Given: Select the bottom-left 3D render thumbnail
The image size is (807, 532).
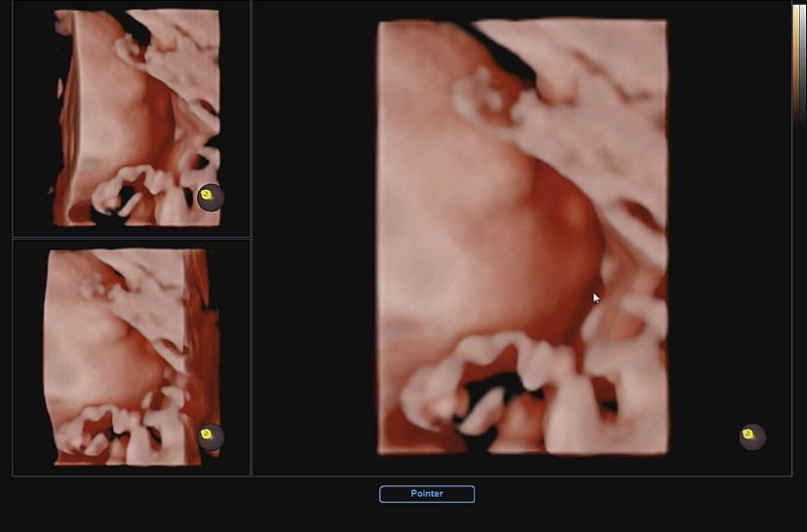Looking at the screenshot, I should click(132, 358).
